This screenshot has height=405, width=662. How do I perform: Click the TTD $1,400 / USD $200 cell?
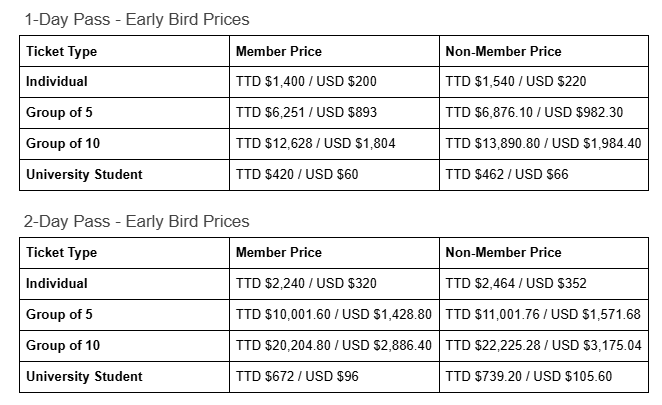[334, 82]
